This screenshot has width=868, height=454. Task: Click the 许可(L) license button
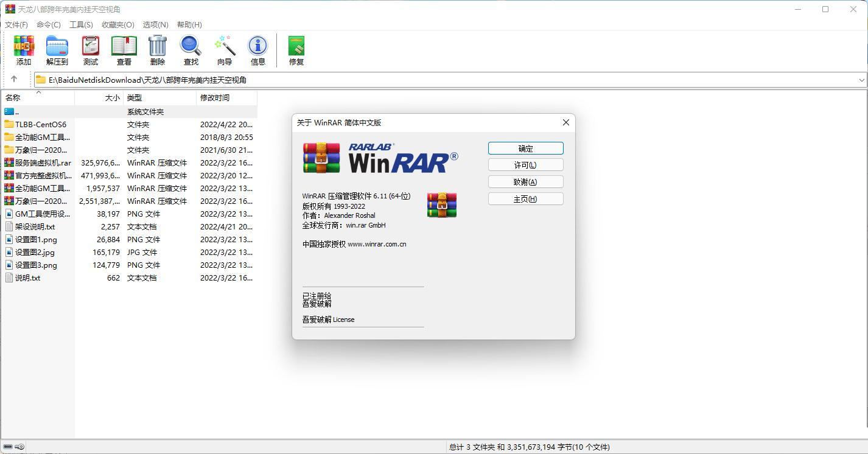[x=525, y=164]
